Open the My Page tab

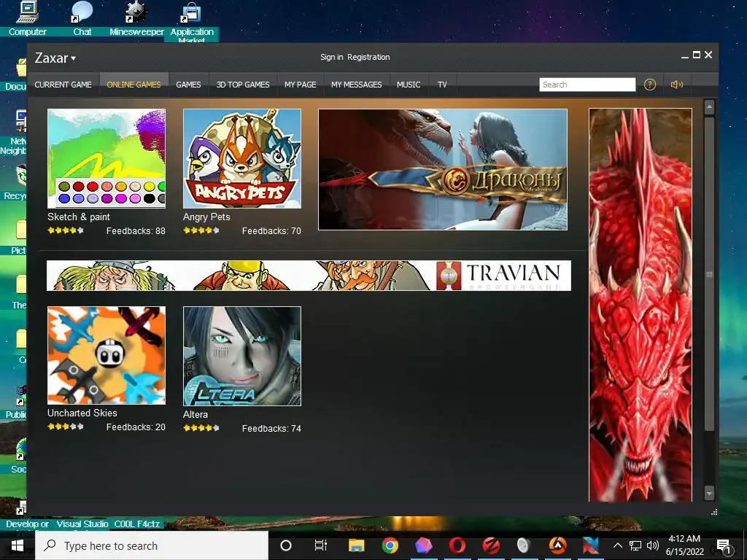click(301, 85)
